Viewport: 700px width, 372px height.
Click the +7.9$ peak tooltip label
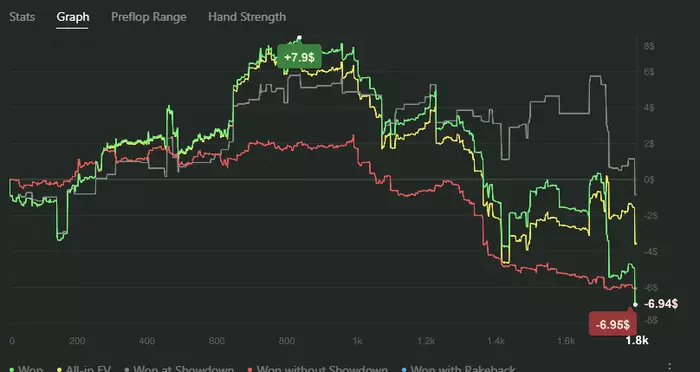[299, 57]
